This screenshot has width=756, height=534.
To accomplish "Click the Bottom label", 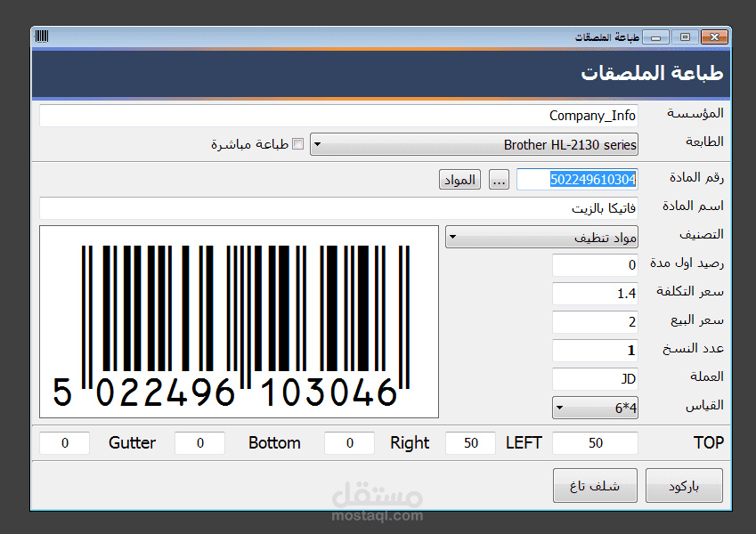I will point(274,443).
